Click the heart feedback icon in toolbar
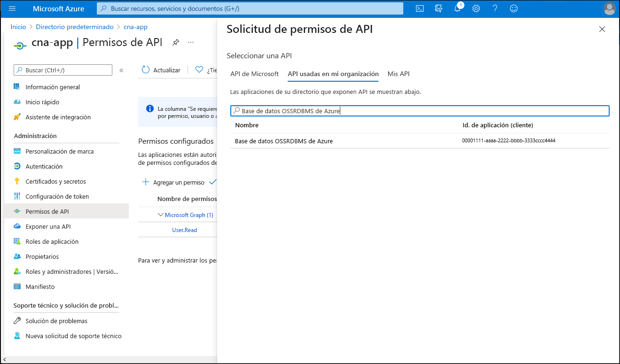 (x=199, y=70)
